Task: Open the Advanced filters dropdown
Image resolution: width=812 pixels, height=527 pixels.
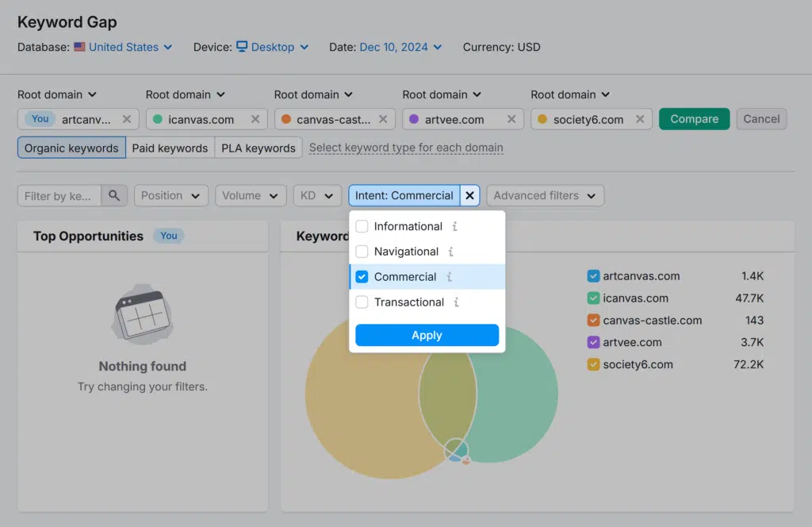Action: point(545,195)
